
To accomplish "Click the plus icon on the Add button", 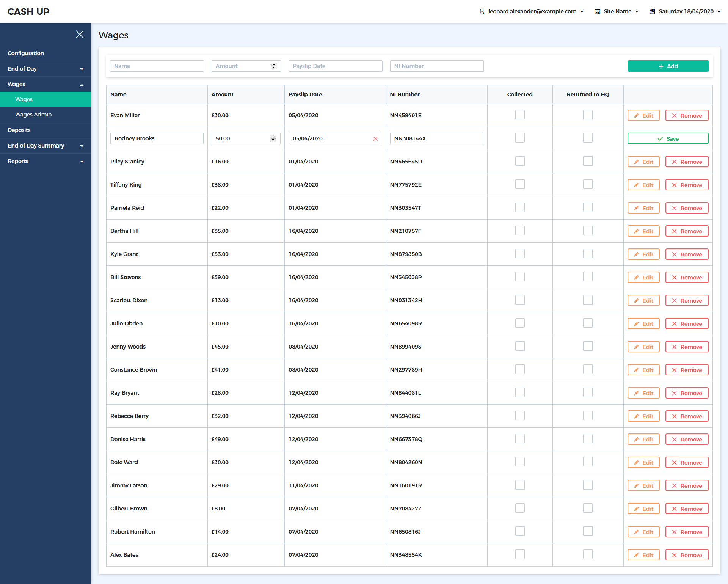I will point(661,66).
